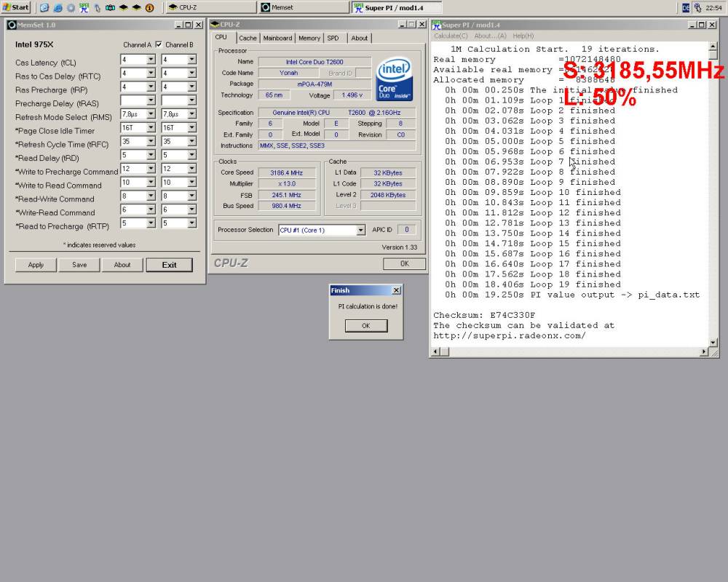Click the MemSet window title bar icon
728x582 pixels.
click(12, 25)
